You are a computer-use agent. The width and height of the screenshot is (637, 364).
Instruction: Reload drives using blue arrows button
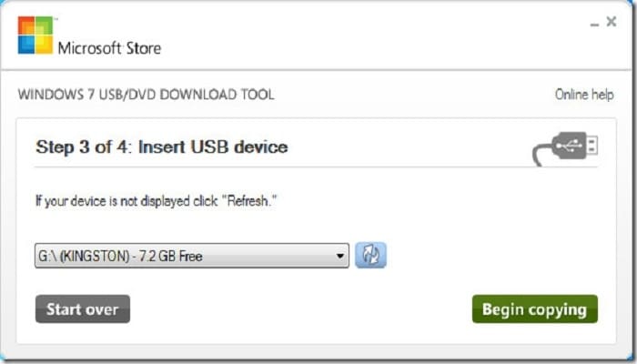[370, 255]
